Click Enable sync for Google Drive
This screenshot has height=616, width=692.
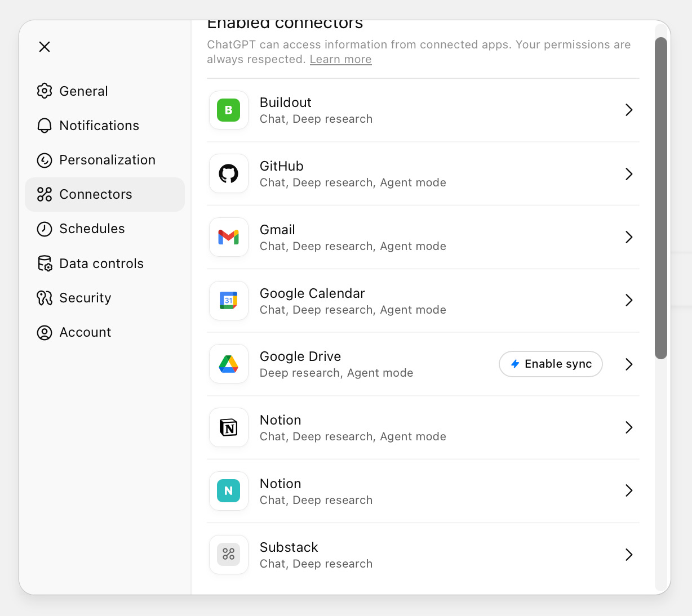(x=551, y=364)
